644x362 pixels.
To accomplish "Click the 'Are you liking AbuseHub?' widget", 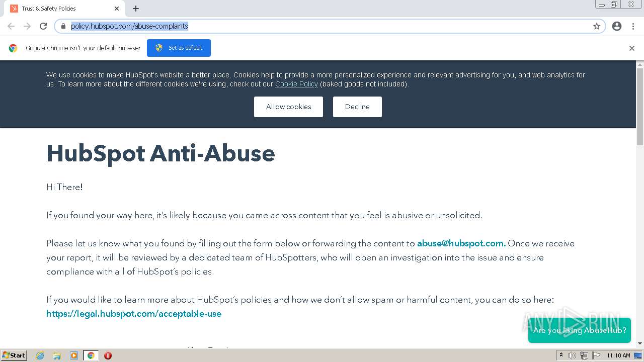I will pos(580,330).
